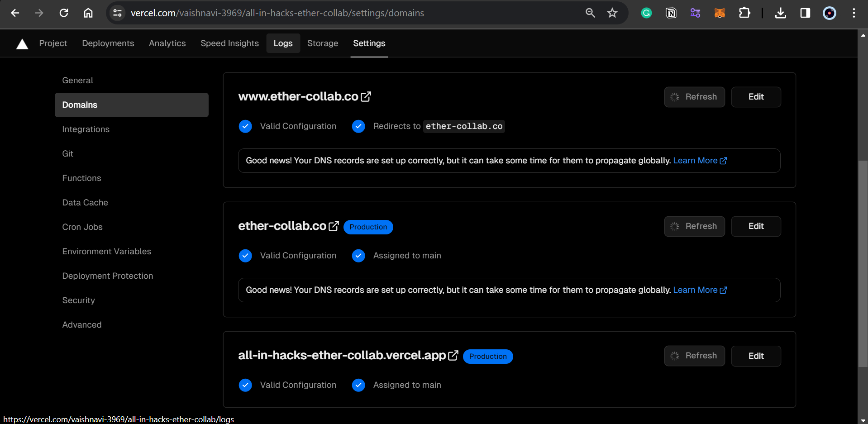Open Data Cache settings
Image resolution: width=868 pixels, height=424 pixels.
click(132, 203)
